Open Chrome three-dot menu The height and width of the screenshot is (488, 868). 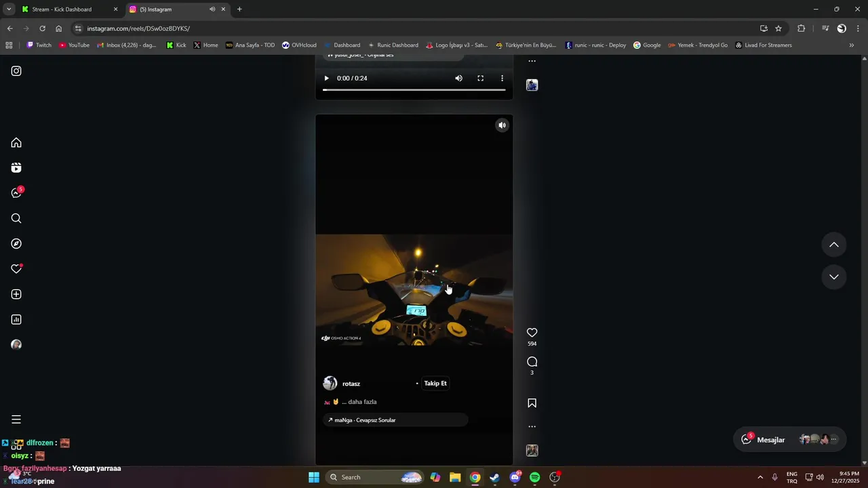(858, 28)
